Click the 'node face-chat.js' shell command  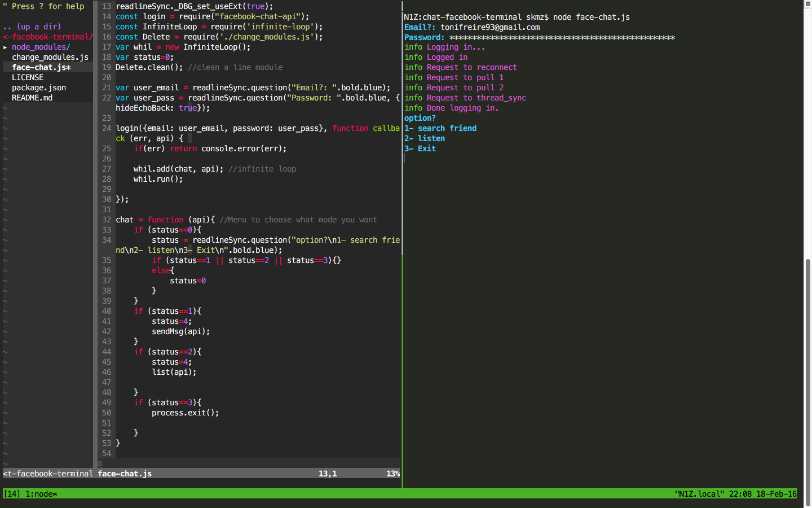click(x=592, y=17)
